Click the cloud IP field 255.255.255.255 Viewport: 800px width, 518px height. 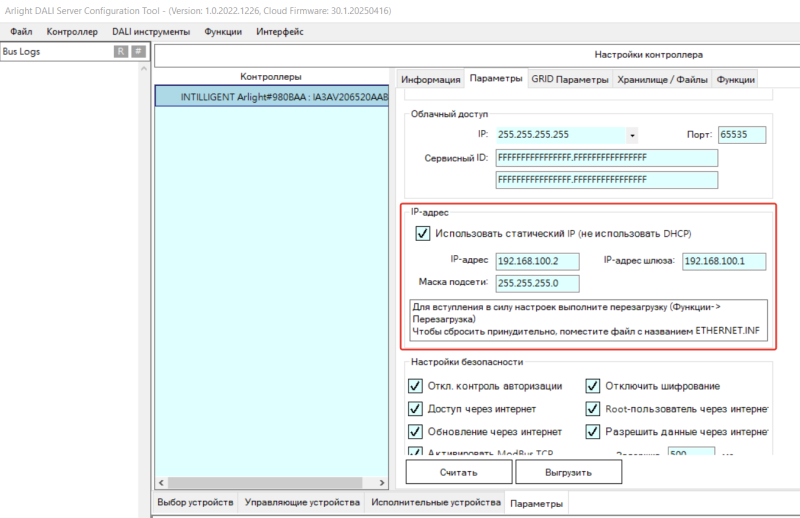coord(560,135)
